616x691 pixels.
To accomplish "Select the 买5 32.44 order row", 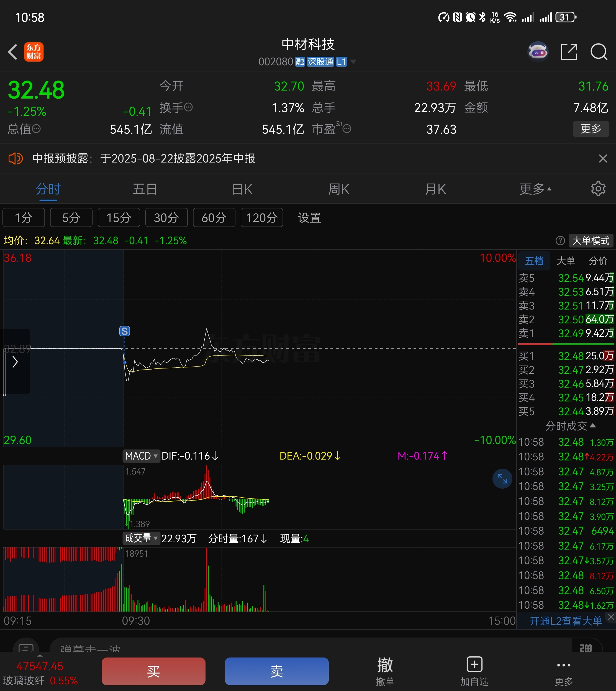I will tap(566, 411).
